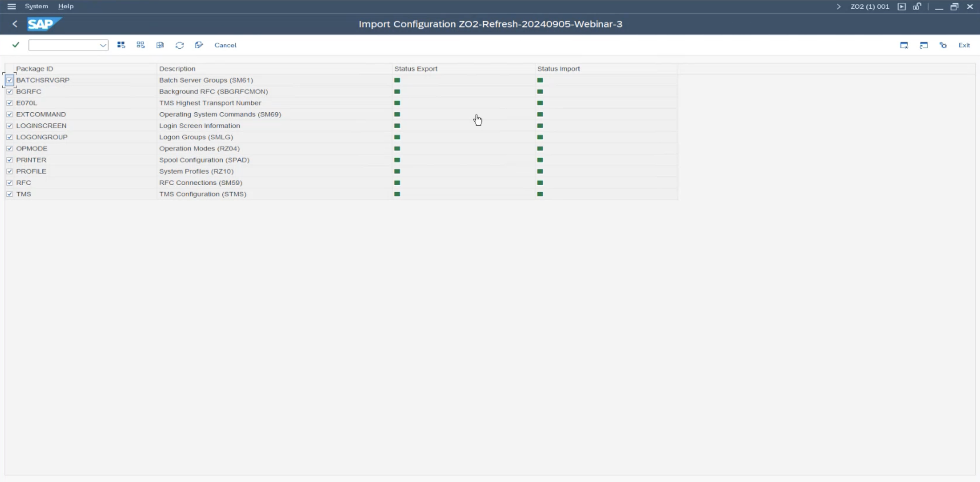This screenshot has height=482, width=980.
Task: Open the command field dropdown arrow
Action: 103,45
